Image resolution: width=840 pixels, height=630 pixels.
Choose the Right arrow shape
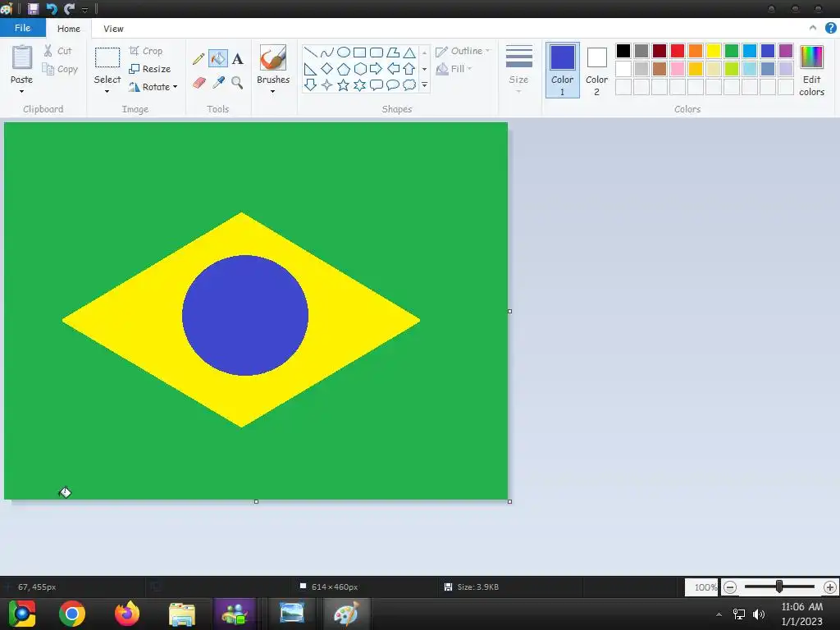point(376,69)
